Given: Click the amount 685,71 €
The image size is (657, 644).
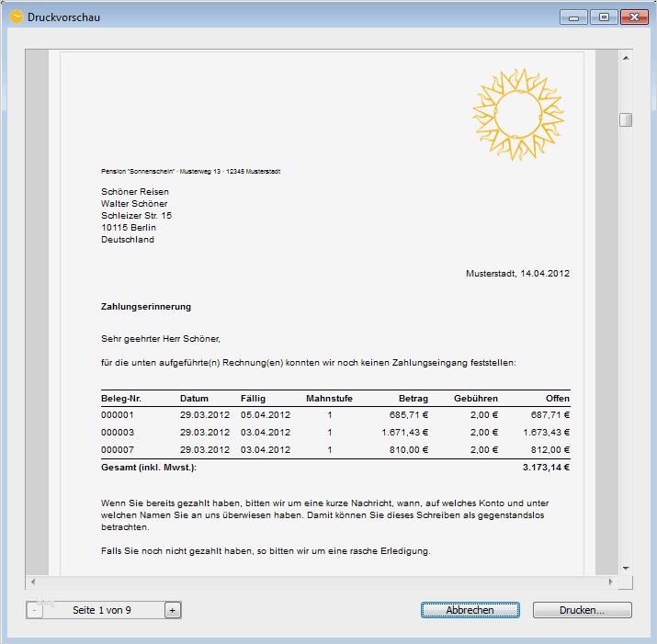Looking at the screenshot, I should (409, 415).
